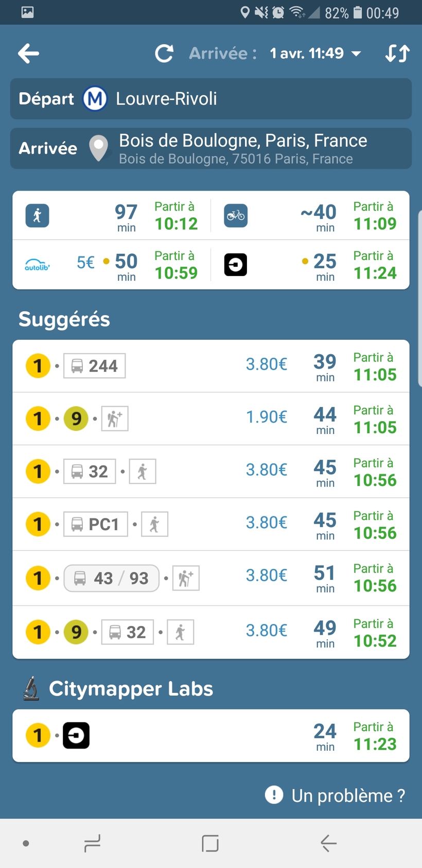Open the 49 min Metro 1, 9, Bus 32 route
The image size is (422, 868).
click(x=211, y=632)
